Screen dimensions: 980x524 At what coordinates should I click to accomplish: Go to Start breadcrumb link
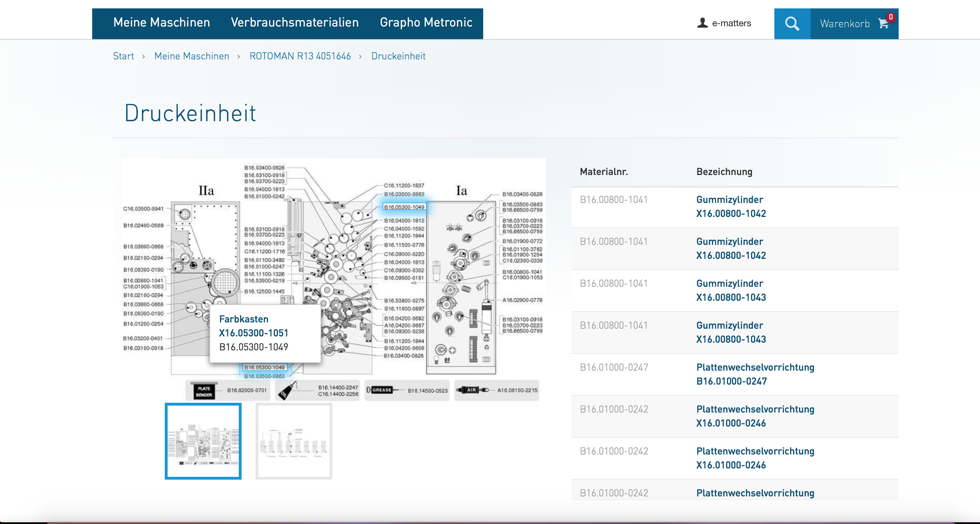coord(123,56)
